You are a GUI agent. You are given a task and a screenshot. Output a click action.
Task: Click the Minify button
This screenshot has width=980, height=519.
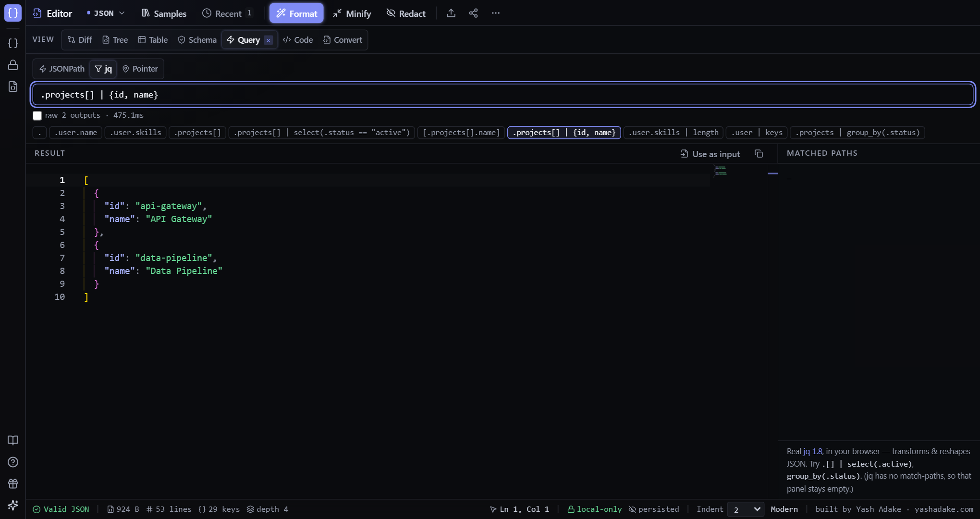pos(352,13)
